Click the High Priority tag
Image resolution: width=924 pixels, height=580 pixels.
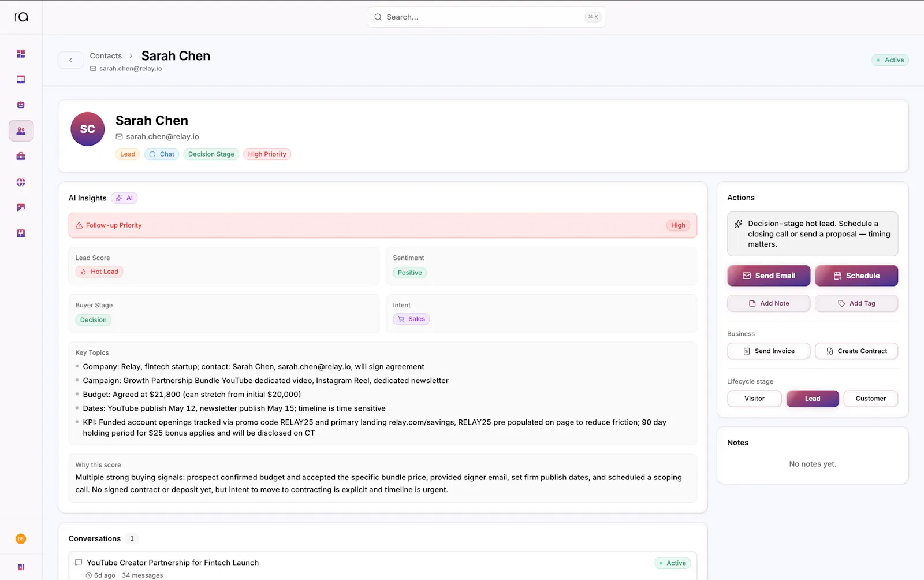pyautogui.click(x=267, y=154)
